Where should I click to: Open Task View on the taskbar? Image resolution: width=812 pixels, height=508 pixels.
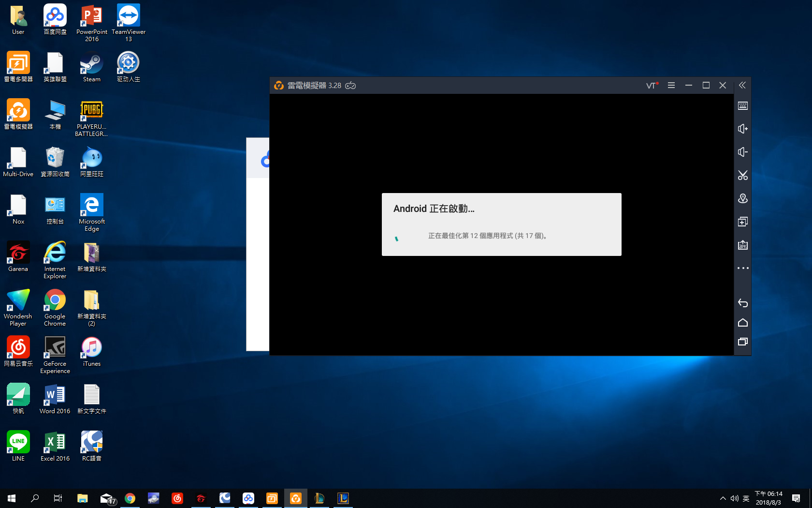[58, 498]
